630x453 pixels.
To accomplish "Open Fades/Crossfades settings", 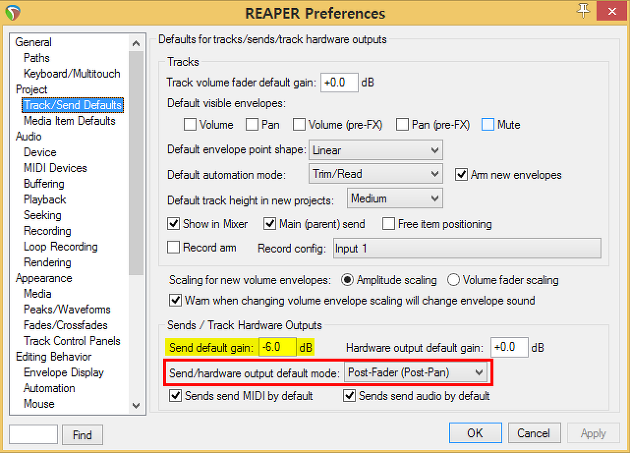I will (65, 325).
